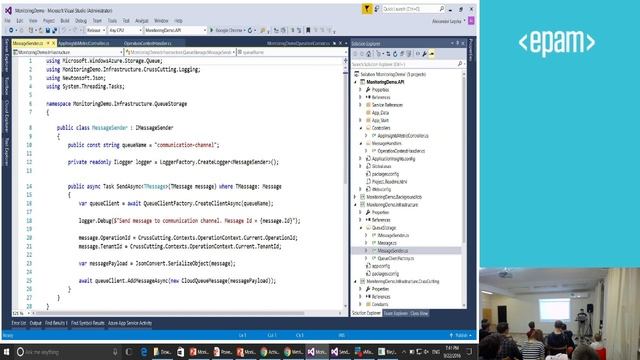Open the Class View tab

tap(419, 313)
